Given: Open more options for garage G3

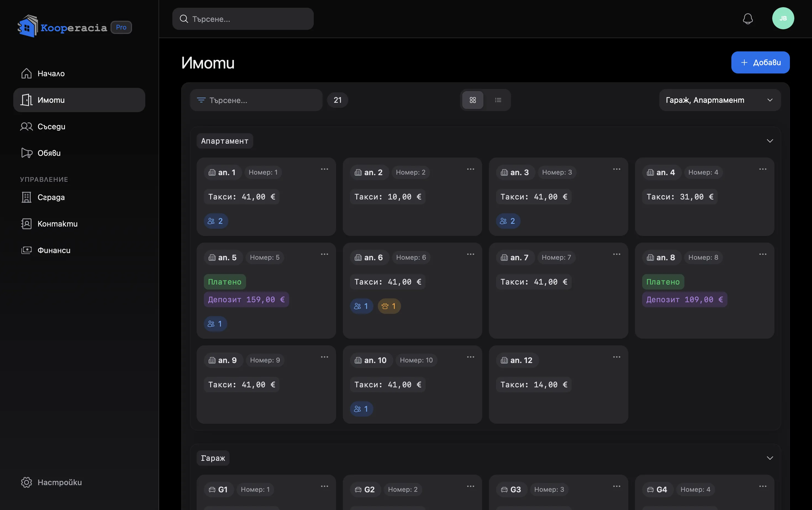Looking at the screenshot, I should [x=617, y=486].
